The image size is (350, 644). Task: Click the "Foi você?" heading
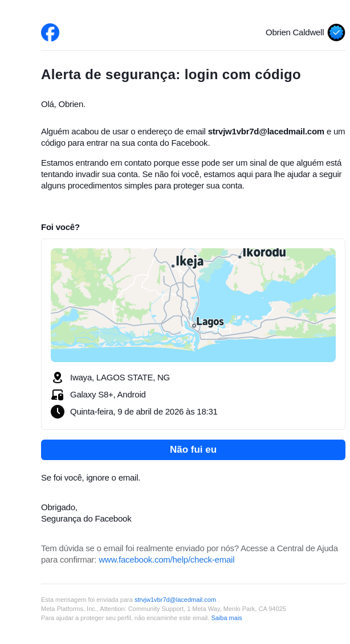click(60, 227)
